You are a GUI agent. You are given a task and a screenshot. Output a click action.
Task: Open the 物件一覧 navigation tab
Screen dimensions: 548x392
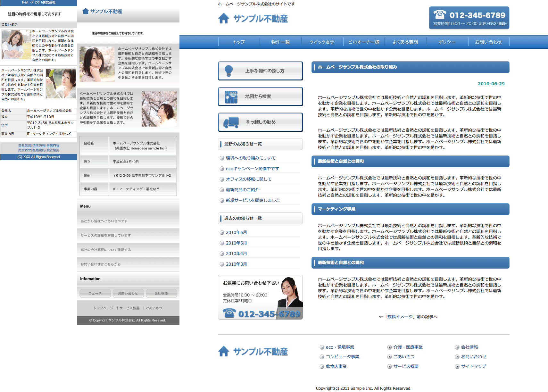click(280, 42)
